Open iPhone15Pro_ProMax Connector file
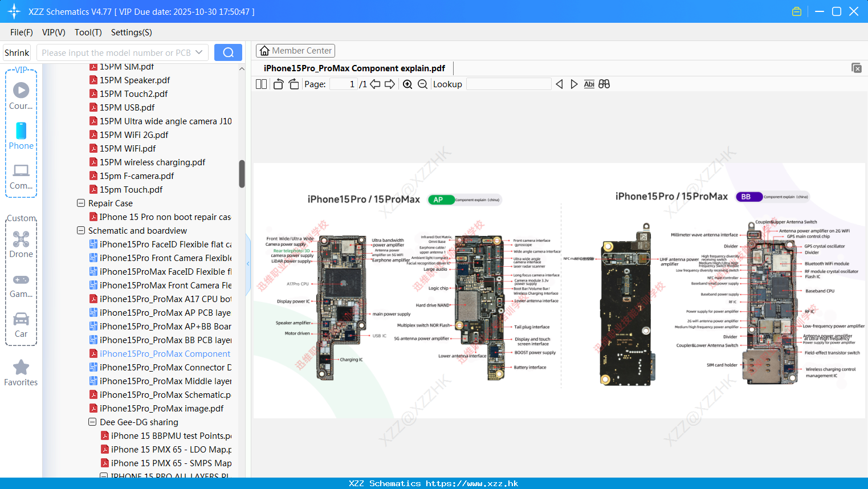The image size is (868, 489). tap(160, 367)
